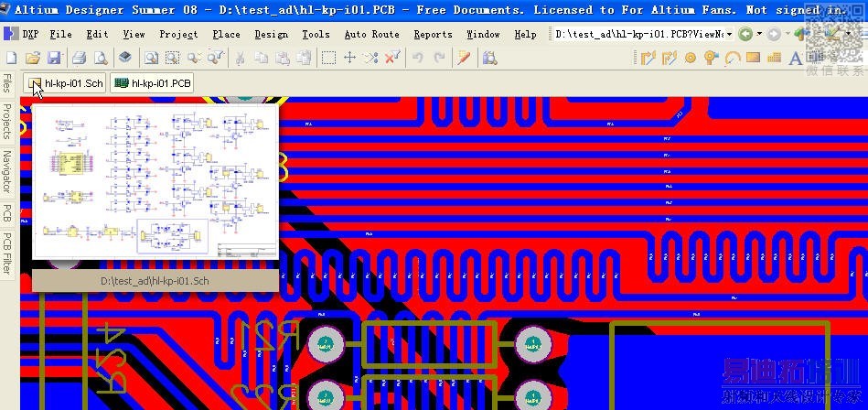Place a text string with A icon
Viewport: 868px width, 410px height.
795,59
